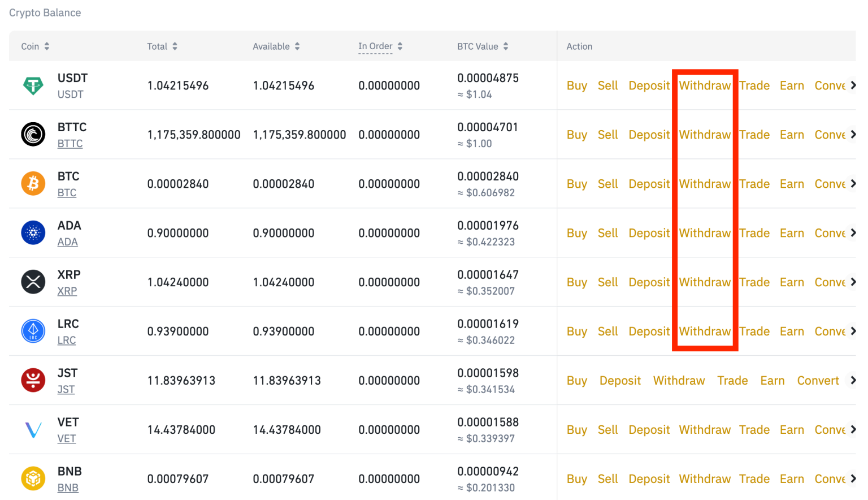This screenshot has width=868, height=500.
Task: Sort balances by Total column
Action: pyautogui.click(x=162, y=46)
